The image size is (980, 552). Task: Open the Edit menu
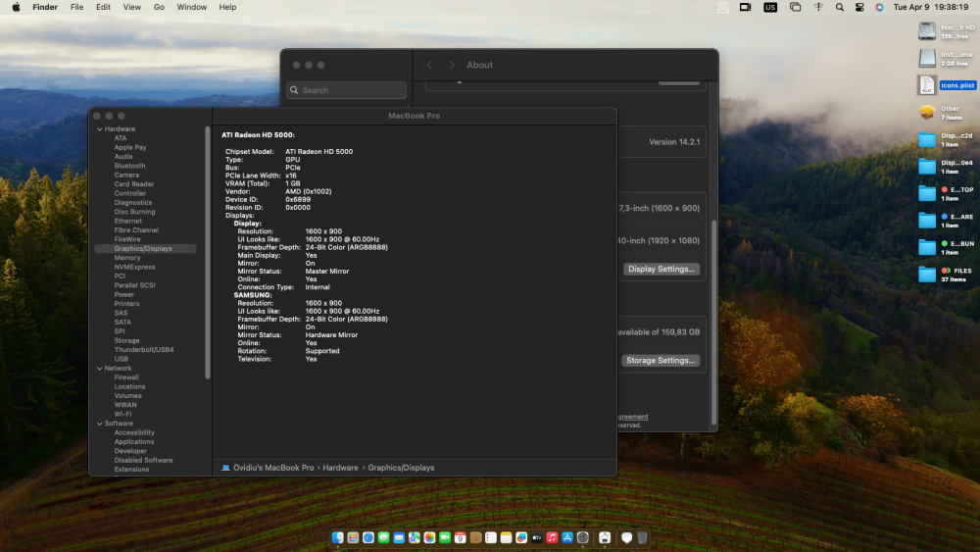(x=103, y=7)
